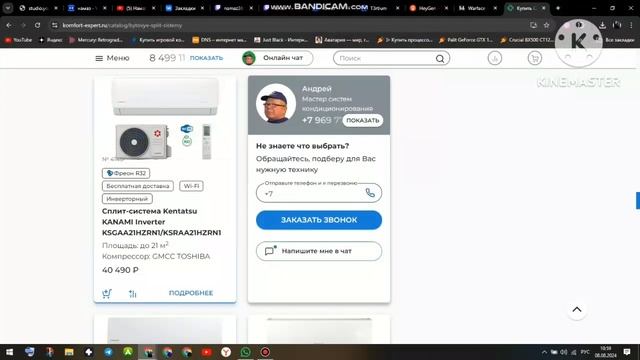Focus the +7 phone input field
The image size is (640, 360).
click(319, 193)
